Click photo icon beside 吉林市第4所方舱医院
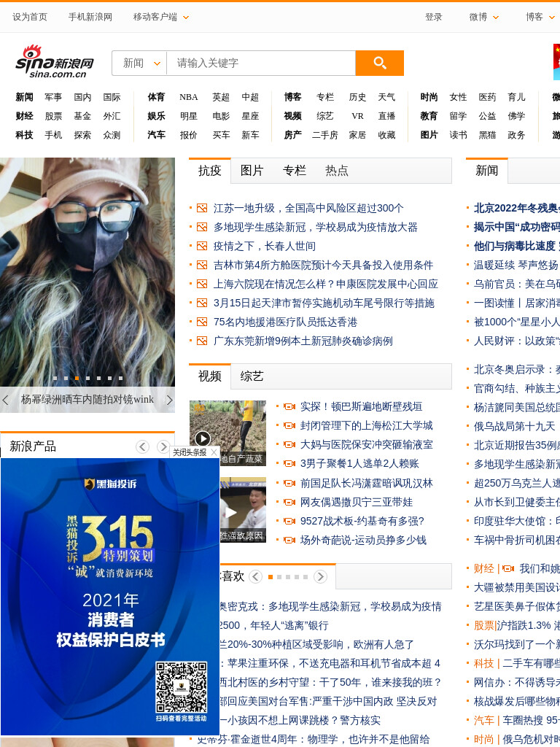Image resolution: width=560 pixels, height=747 pixels. point(202,265)
